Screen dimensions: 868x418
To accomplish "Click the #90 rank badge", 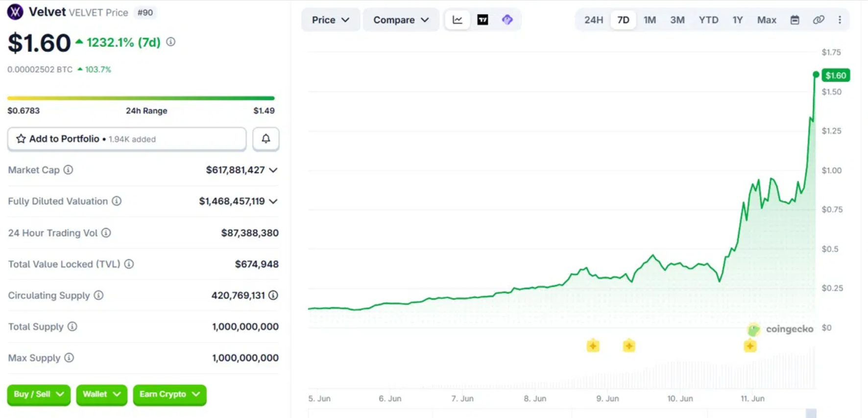I will click(x=145, y=12).
